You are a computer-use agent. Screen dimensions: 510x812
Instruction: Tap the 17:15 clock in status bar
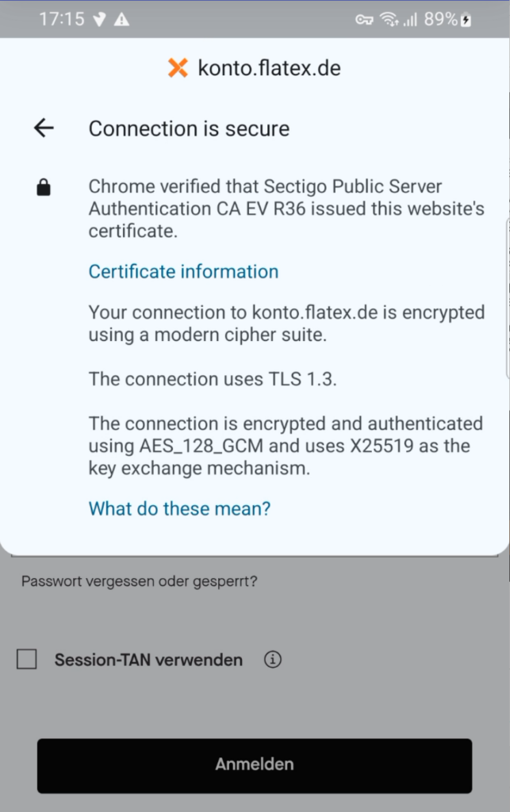61,20
